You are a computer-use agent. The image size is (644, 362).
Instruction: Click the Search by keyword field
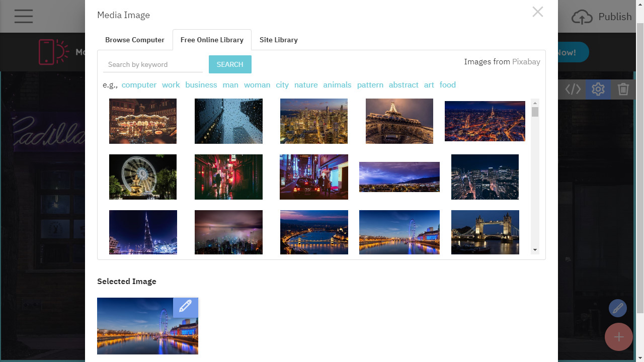pos(153,64)
